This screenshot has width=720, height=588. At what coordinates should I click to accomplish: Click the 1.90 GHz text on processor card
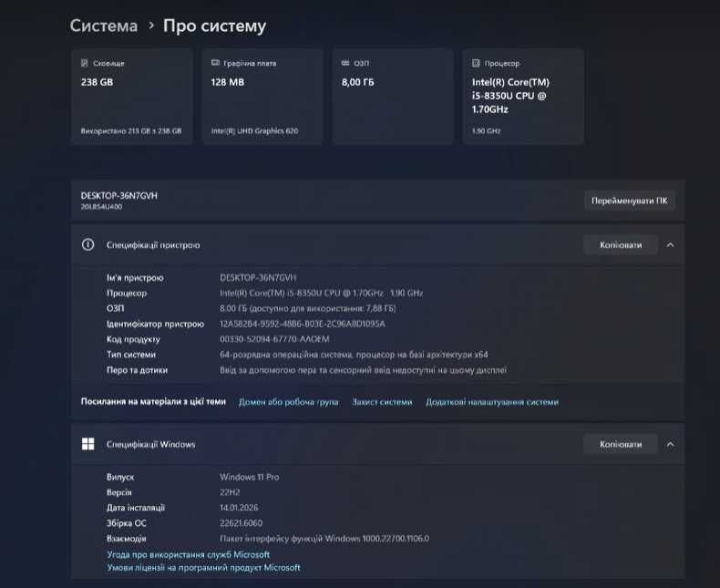(487, 131)
